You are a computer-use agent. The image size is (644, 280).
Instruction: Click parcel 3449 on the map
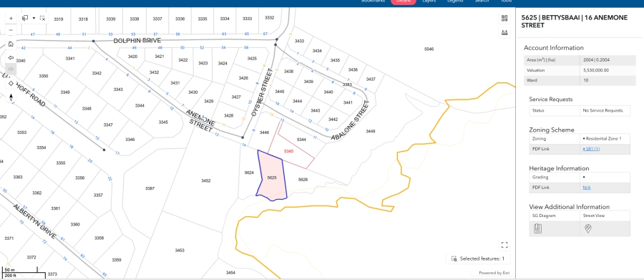pos(371,132)
